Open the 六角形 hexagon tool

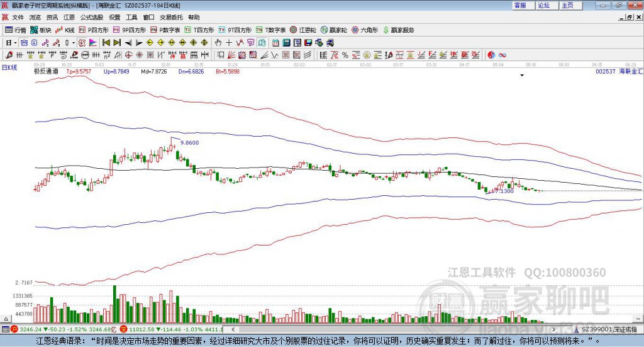click(x=365, y=30)
